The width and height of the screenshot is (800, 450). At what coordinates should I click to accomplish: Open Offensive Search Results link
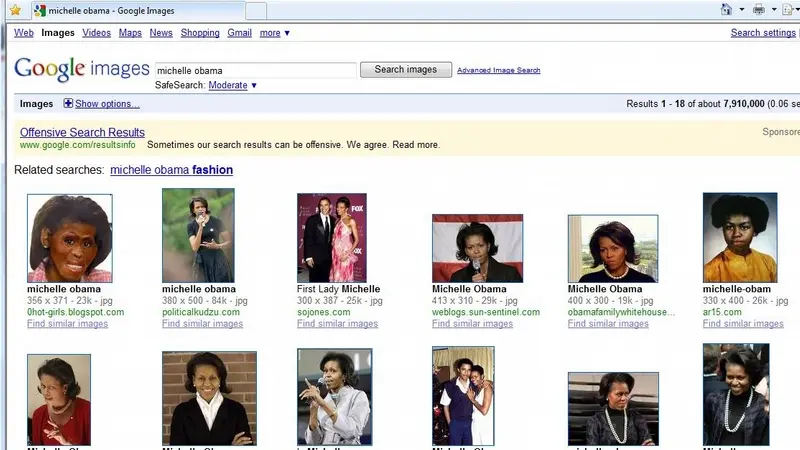click(82, 132)
